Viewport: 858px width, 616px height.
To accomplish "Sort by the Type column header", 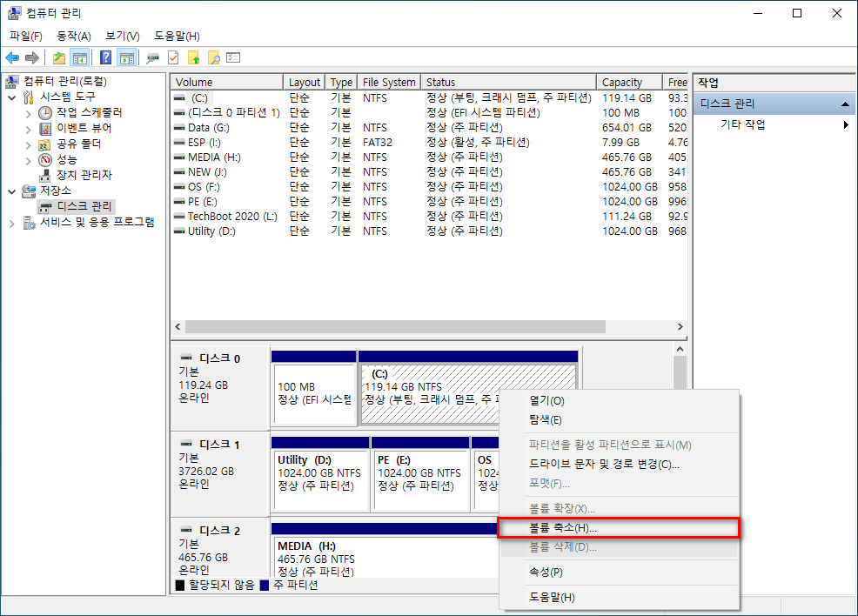I will (341, 82).
